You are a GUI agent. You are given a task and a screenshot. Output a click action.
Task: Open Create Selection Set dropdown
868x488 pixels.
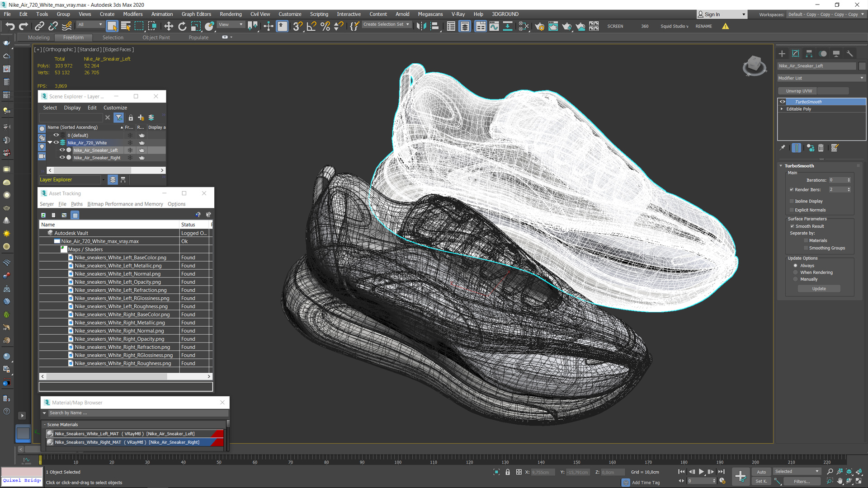[x=387, y=24]
